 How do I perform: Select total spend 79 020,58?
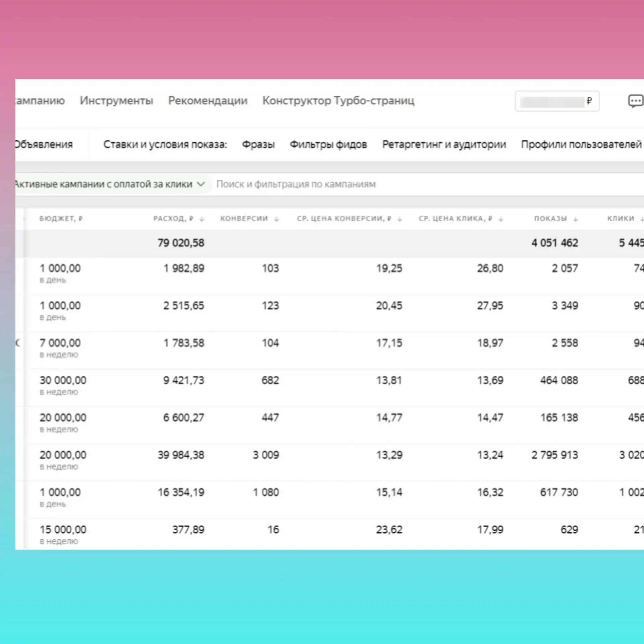181,243
